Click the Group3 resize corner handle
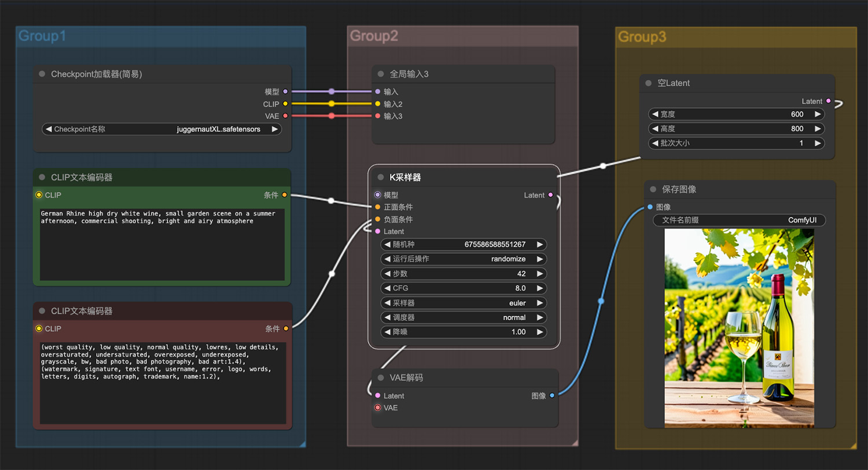 (x=853, y=446)
